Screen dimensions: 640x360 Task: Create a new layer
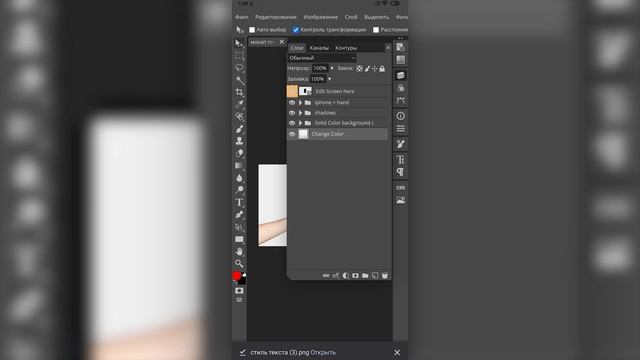(375, 276)
